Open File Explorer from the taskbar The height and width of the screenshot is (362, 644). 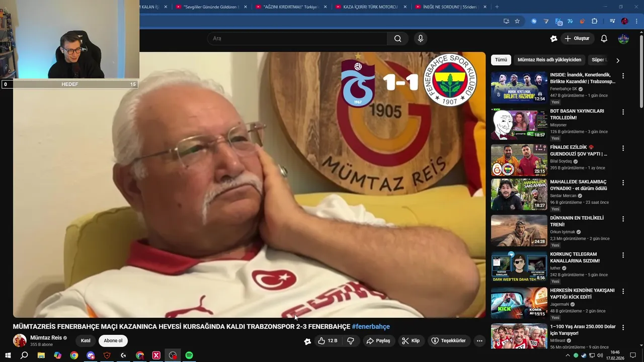coord(41,355)
